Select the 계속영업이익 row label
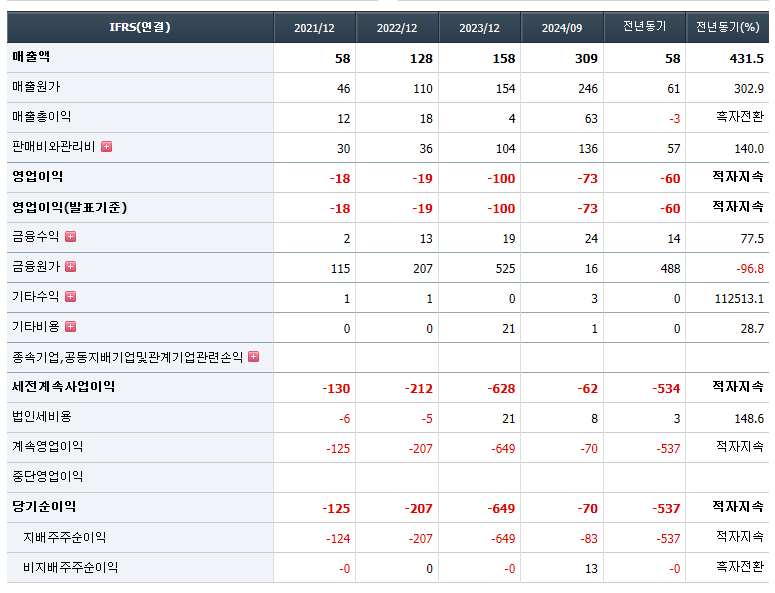 tap(47, 447)
